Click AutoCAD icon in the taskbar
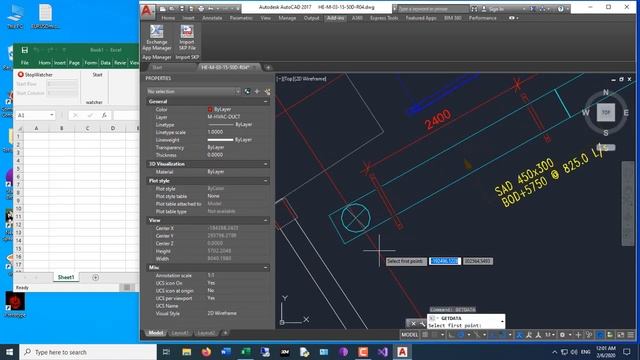 [402, 352]
